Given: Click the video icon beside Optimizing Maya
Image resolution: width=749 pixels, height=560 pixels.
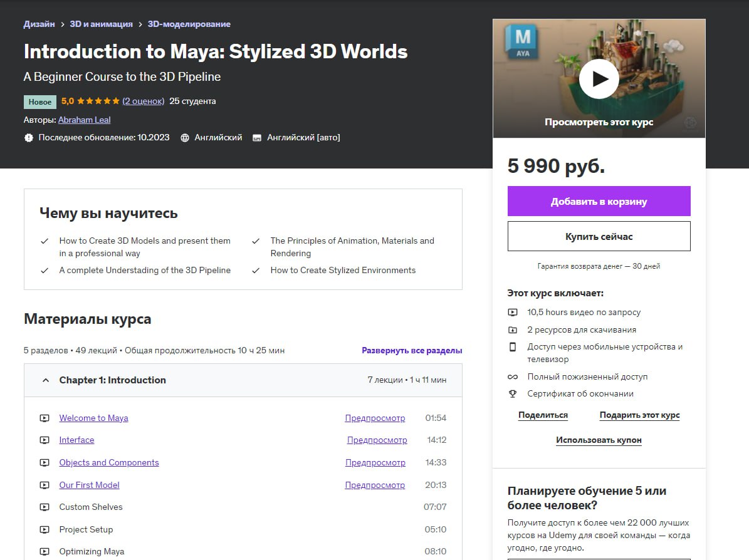Looking at the screenshot, I should coord(45,551).
